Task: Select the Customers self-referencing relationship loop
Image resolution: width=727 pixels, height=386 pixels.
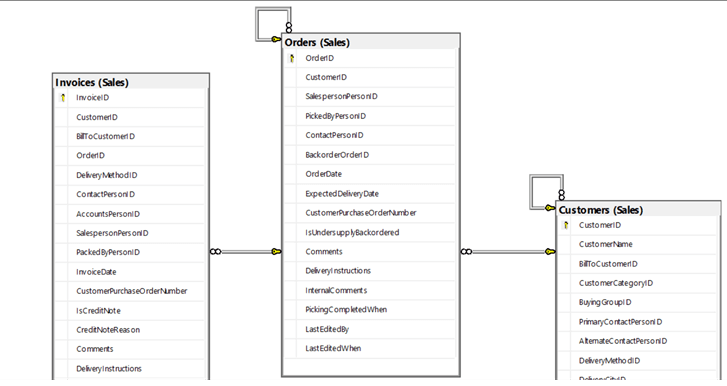Action: 547,192
